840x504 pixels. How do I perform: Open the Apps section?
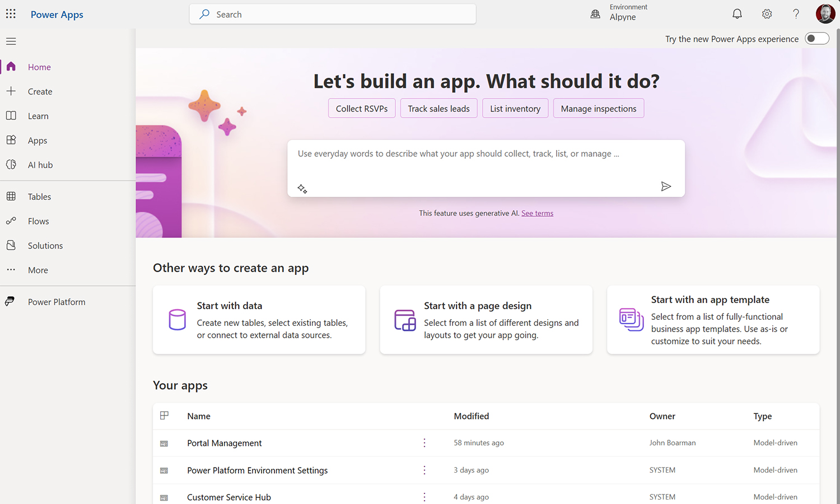tap(36, 140)
